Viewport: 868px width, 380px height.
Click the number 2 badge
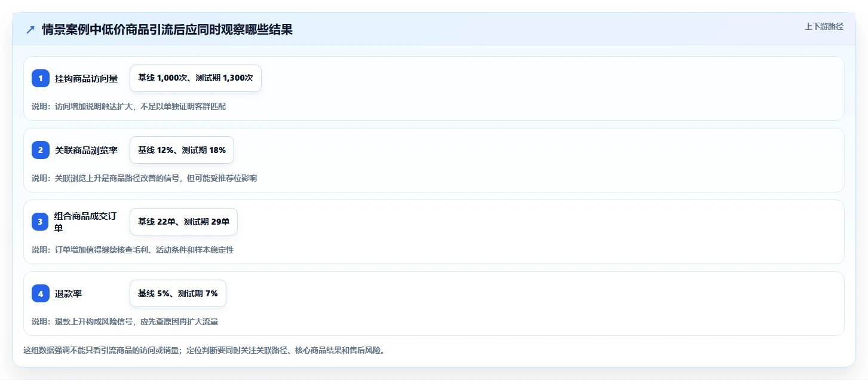pos(41,150)
